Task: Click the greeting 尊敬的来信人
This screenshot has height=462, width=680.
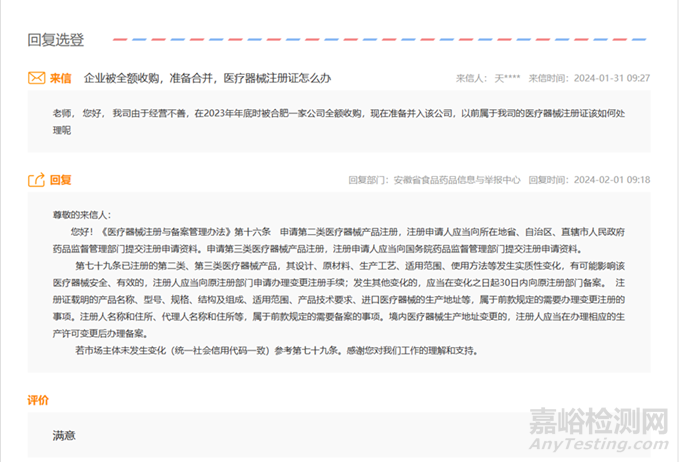Action: click(x=84, y=214)
